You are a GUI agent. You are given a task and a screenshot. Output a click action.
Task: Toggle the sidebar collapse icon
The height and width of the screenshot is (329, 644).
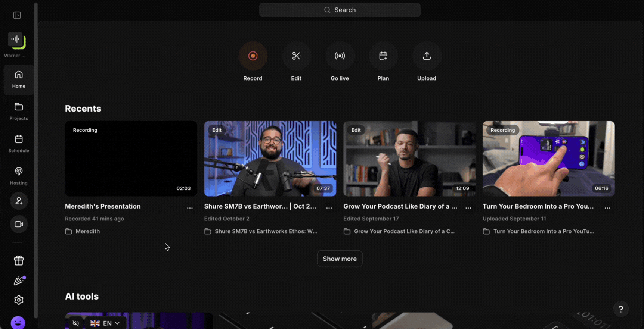17,15
